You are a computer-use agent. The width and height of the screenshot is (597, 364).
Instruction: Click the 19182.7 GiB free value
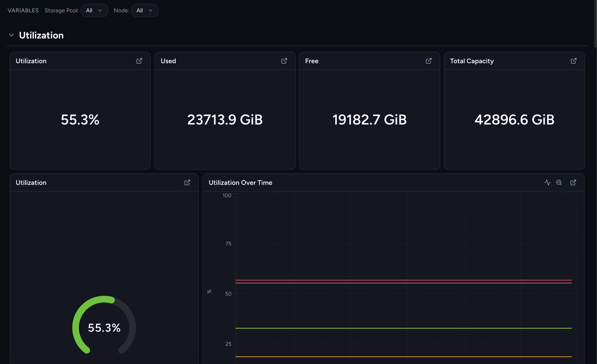point(370,120)
